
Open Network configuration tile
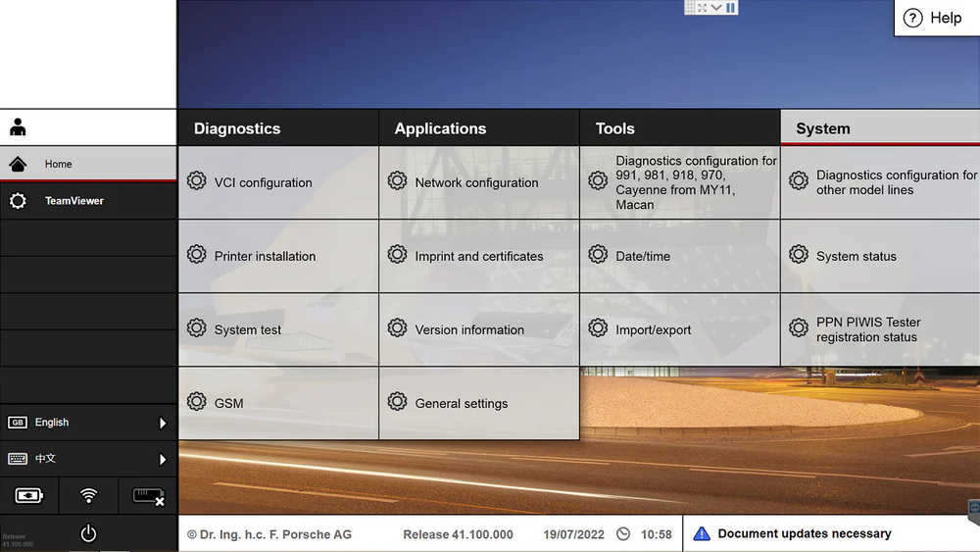(x=479, y=182)
